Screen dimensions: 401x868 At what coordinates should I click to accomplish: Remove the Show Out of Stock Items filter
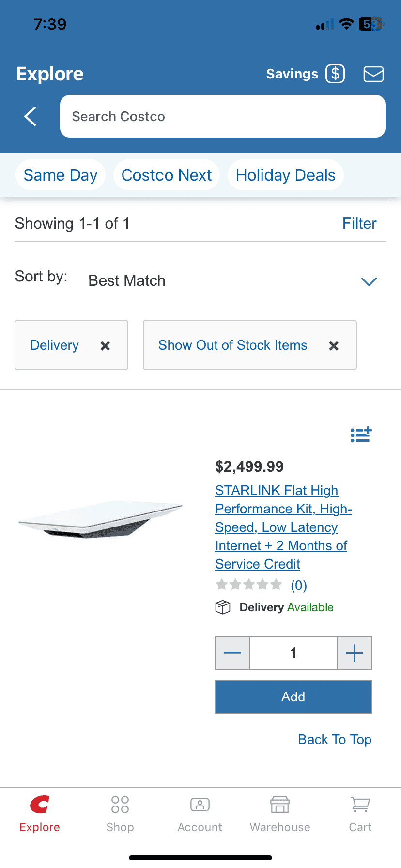tap(334, 346)
